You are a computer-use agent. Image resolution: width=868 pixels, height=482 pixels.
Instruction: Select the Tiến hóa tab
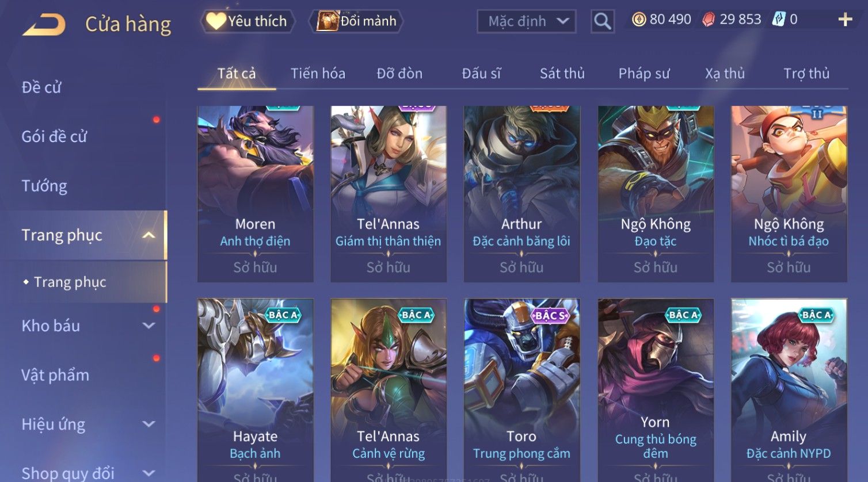[318, 74]
